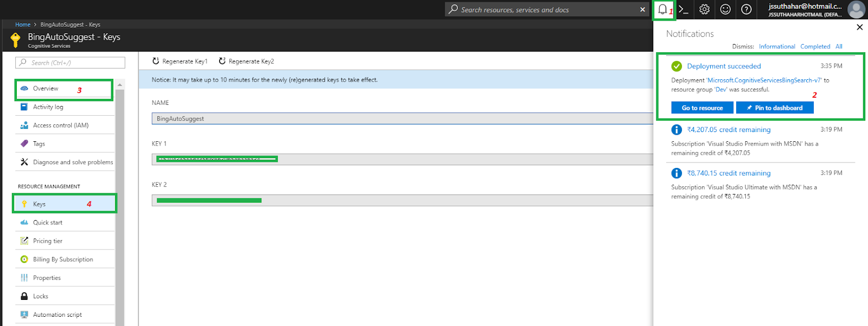868x326 pixels.
Task: Clear the top search box text
Action: (x=642, y=9)
